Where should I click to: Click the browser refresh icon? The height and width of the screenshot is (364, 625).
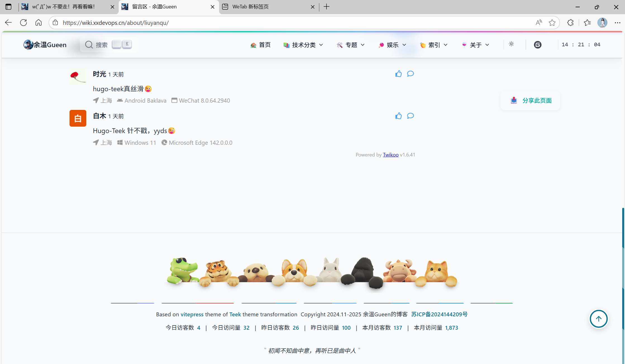(x=23, y=23)
